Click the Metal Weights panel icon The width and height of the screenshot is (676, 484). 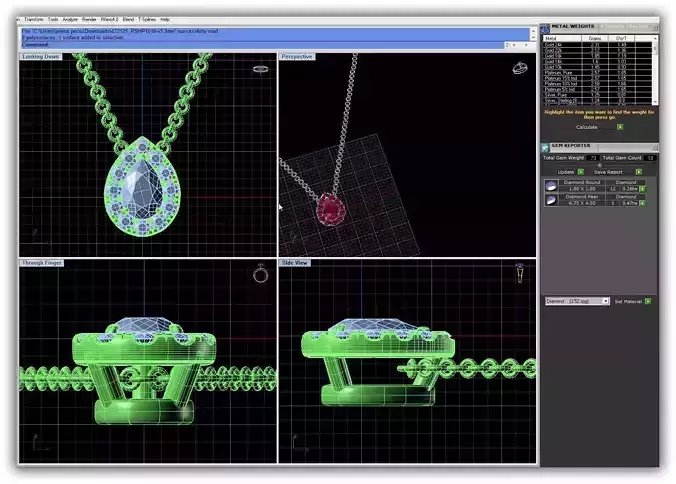point(545,28)
